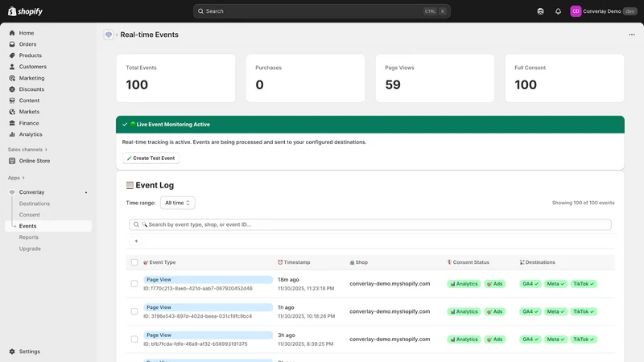
Task: Click the Total Events card
Action: pyautogui.click(x=175, y=78)
